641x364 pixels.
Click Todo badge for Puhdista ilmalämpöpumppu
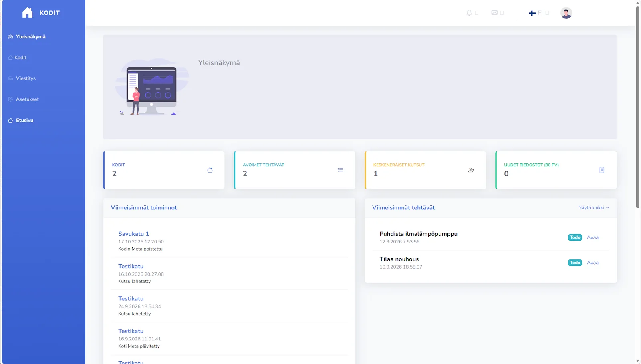coord(575,237)
